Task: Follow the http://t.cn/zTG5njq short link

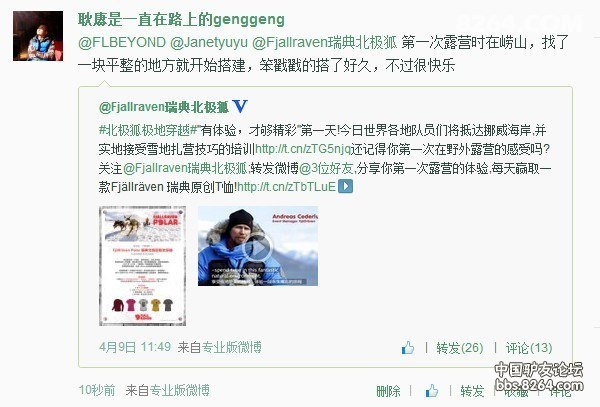Action: [x=303, y=149]
